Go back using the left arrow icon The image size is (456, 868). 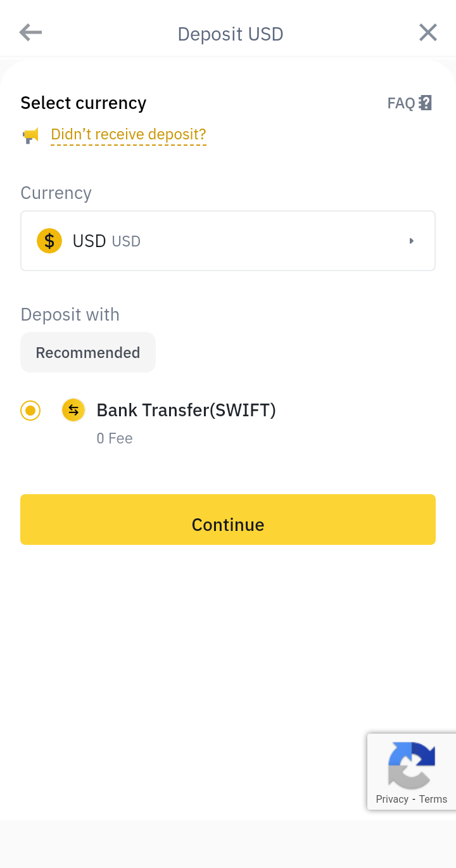click(x=30, y=32)
